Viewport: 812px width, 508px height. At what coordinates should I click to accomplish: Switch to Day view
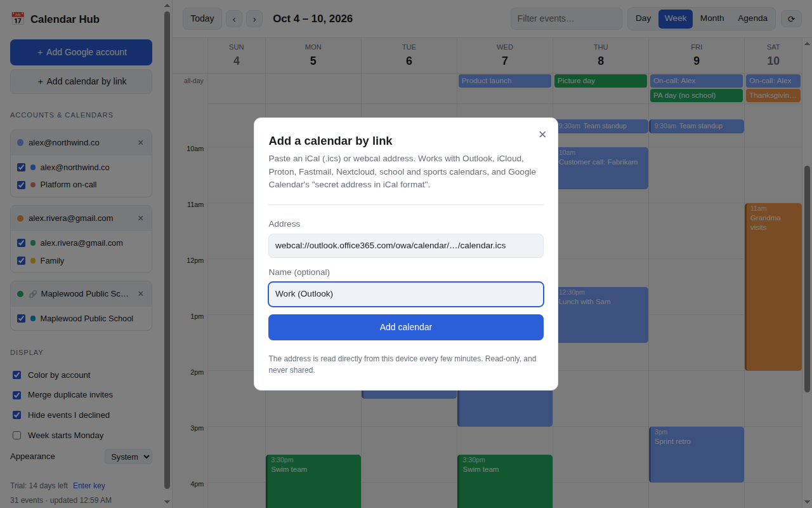(643, 18)
